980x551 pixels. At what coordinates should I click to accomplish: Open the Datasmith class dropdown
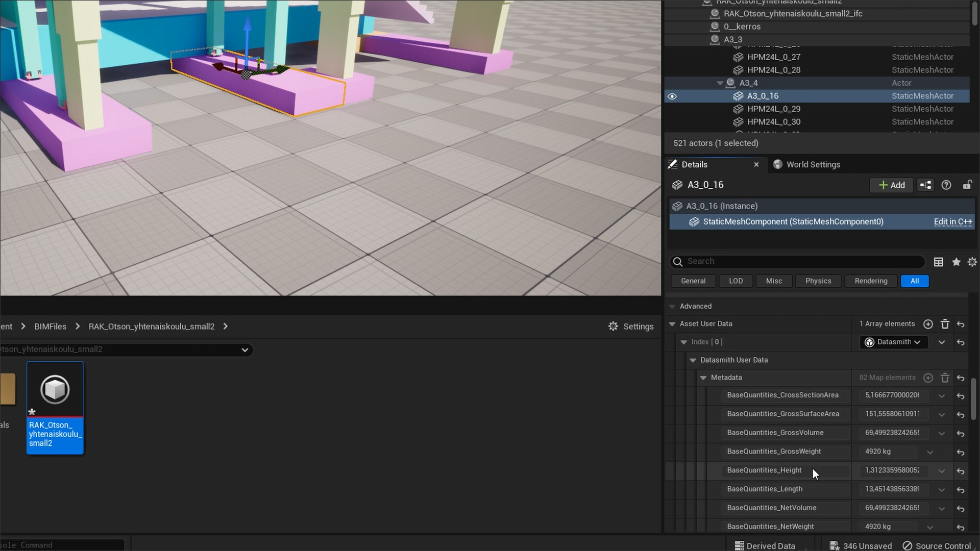click(x=894, y=342)
